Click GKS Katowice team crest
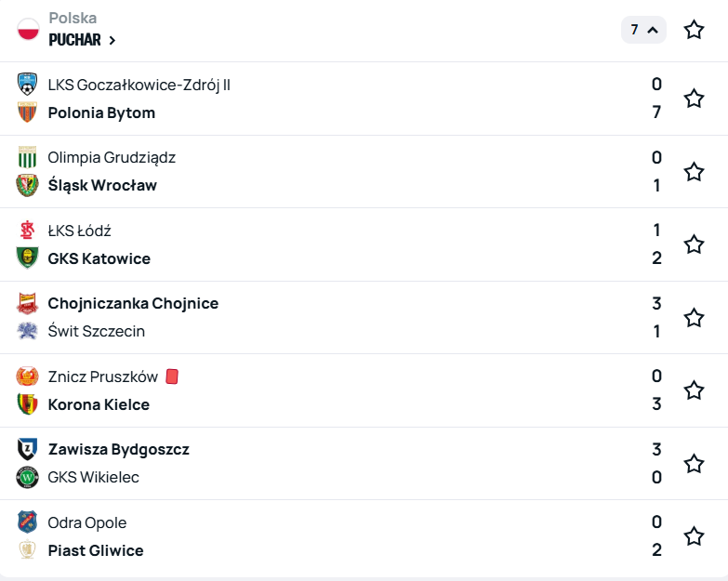The image size is (728, 581). click(x=27, y=258)
